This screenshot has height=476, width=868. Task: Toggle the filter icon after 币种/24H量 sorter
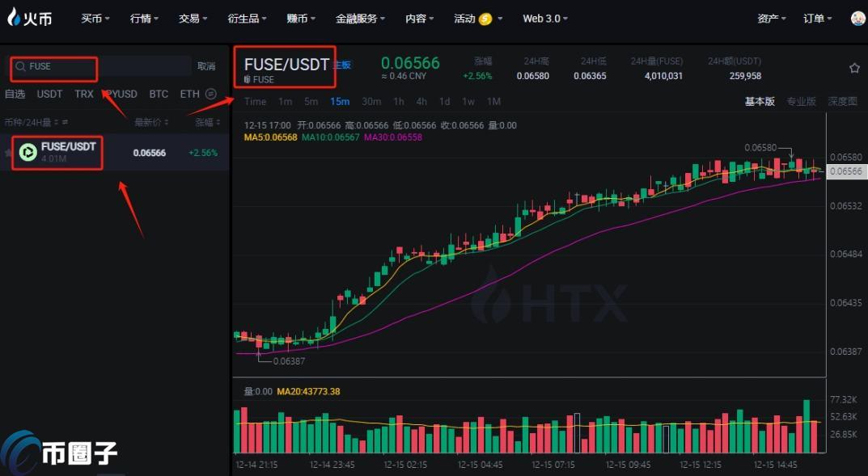(x=65, y=122)
